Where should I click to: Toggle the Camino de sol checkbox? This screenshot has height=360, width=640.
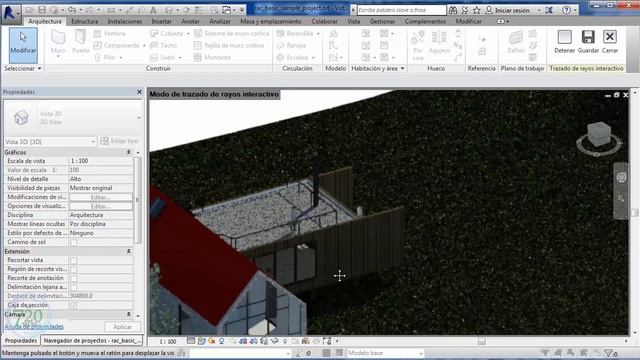(73, 242)
